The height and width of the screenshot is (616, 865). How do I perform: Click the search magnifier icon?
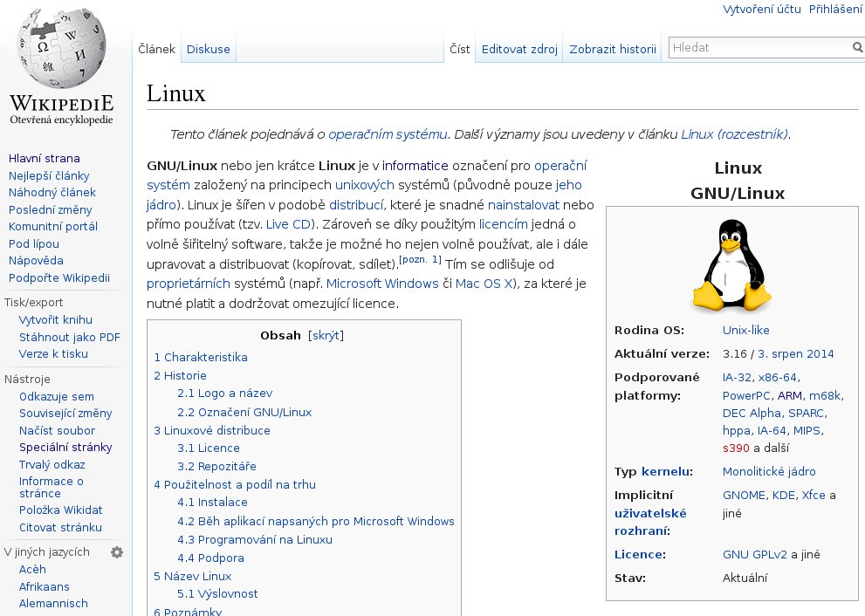click(x=857, y=47)
